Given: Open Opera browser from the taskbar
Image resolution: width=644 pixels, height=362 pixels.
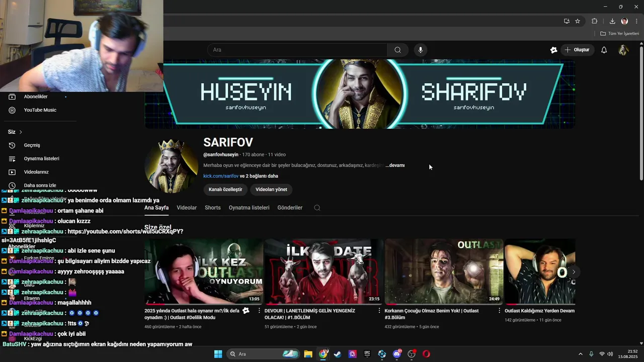Looking at the screenshot, I should click(426, 354).
